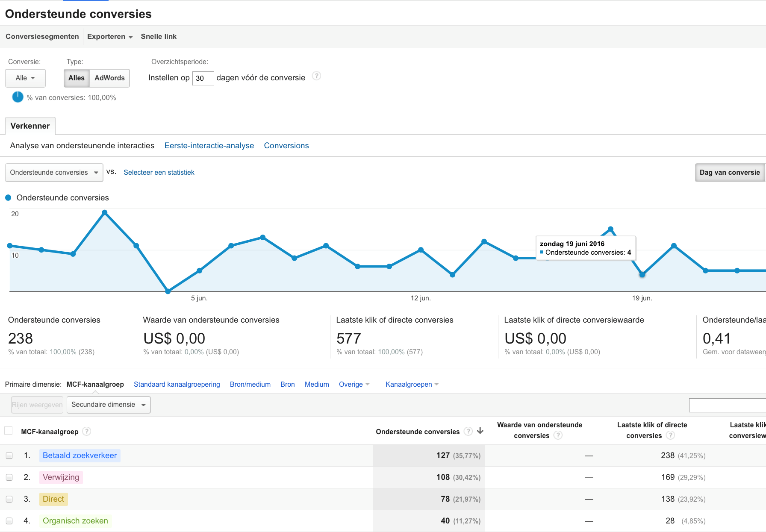Viewport: 766px width, 532px height.
Task: Open Organisch zoeken channel link
Action: 75,521
